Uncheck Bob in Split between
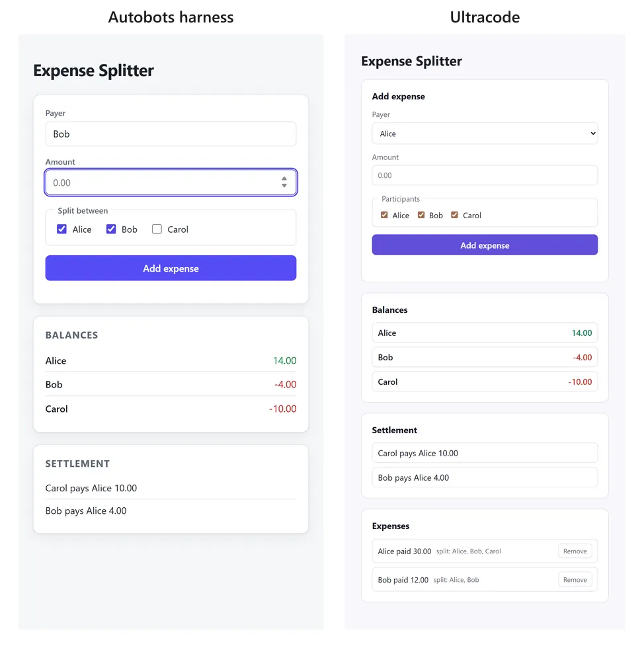The width and height of the screenshot is (644, 648). [x=111, y=229]
